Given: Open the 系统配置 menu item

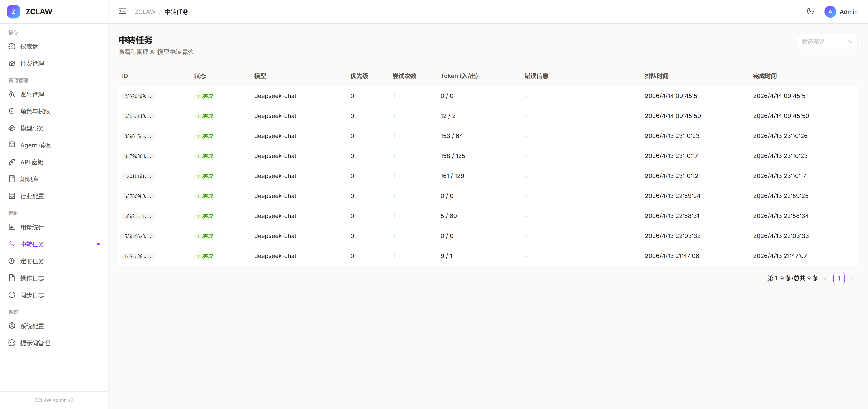Looking at the screenshot, I should [x=32, y=326].
